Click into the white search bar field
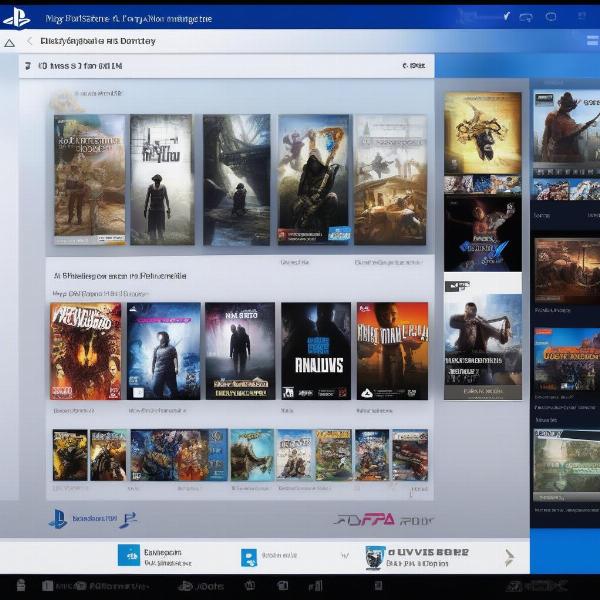Viewport: 600px width, 600px height. pos(227,66)
